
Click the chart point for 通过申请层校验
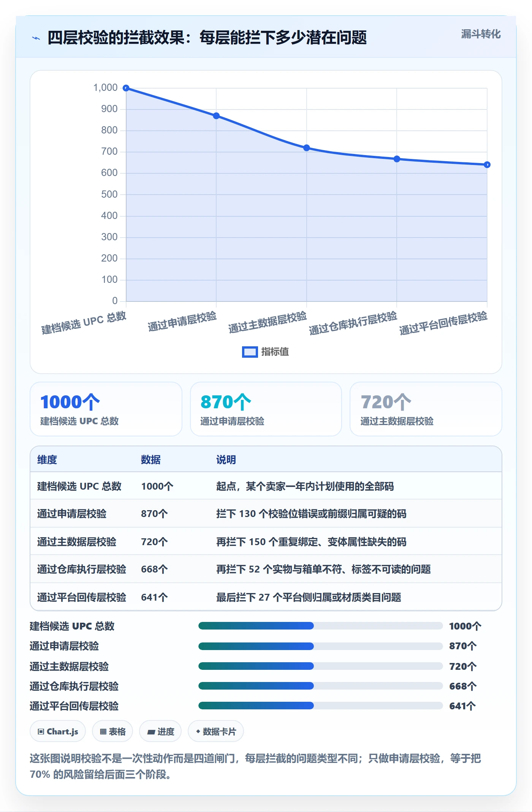[x=216, y=116]
